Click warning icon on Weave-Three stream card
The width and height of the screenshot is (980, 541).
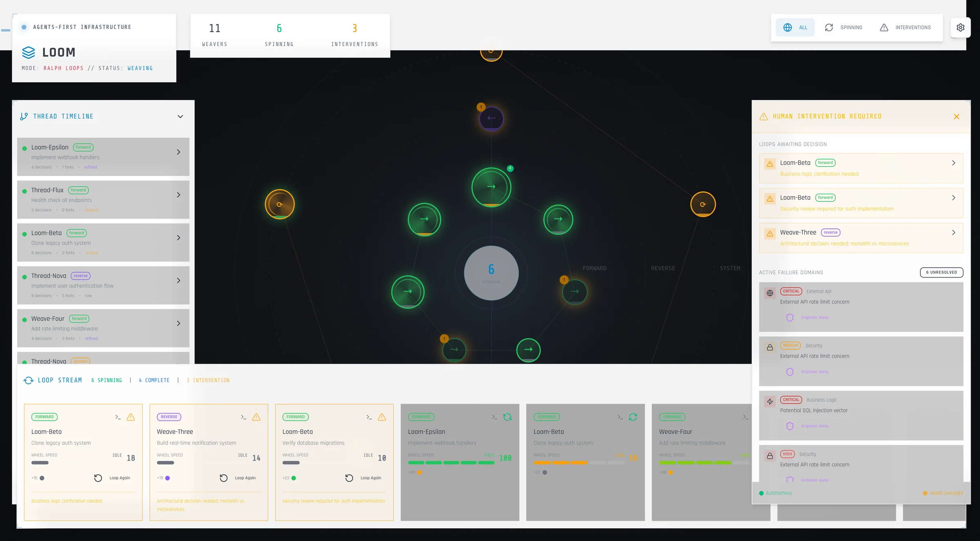[256, 417]
